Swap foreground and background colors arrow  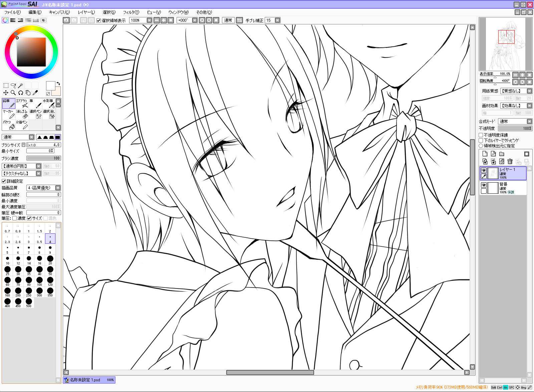pos(58,83)
